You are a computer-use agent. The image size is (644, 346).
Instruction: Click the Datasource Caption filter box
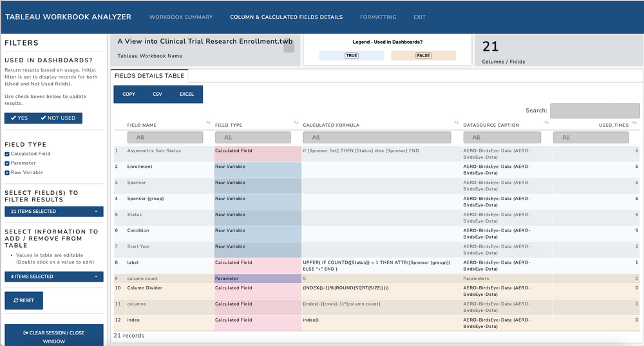502,138
